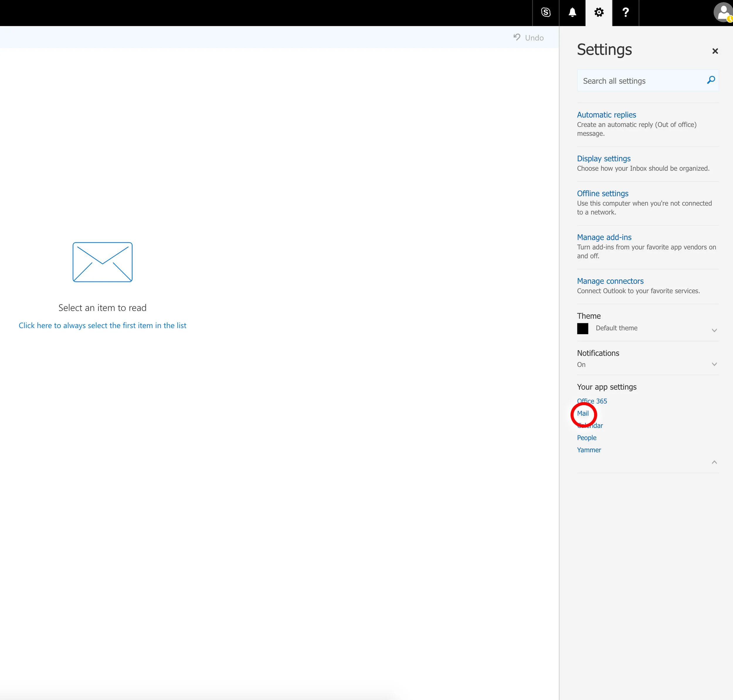Open the Skype icon in header

pyautogui.click(x=546, y=13)
